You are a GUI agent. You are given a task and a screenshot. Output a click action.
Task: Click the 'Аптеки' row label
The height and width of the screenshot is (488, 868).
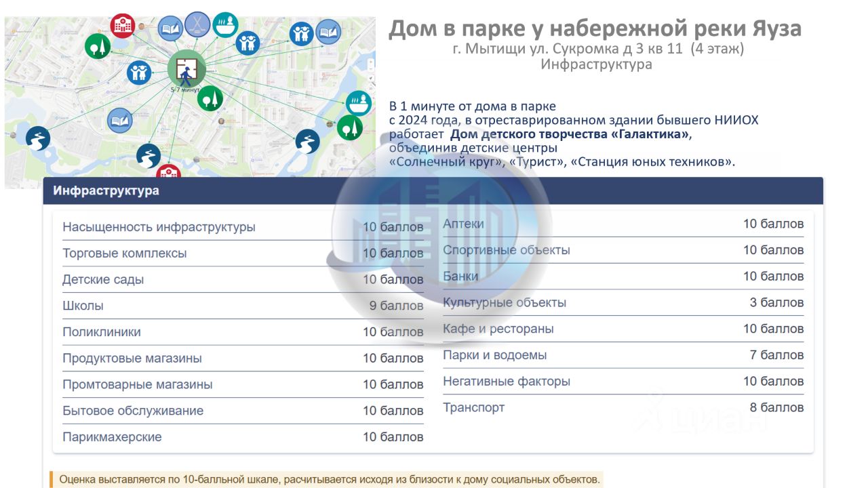tap(463, 224)
